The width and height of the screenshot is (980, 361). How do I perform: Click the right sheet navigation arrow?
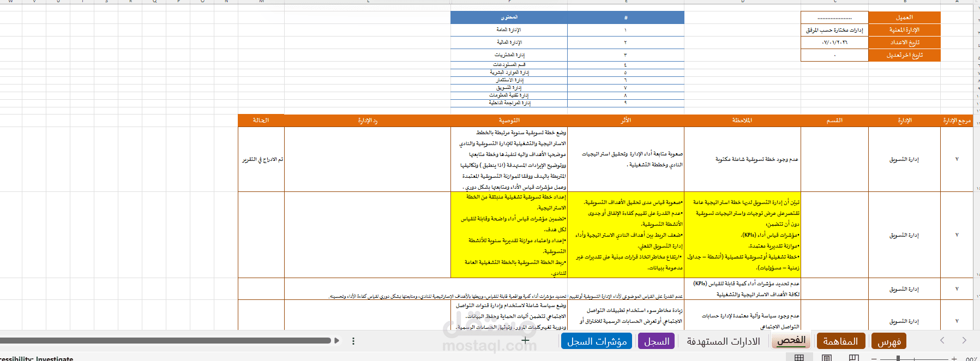tap(964, 340)
